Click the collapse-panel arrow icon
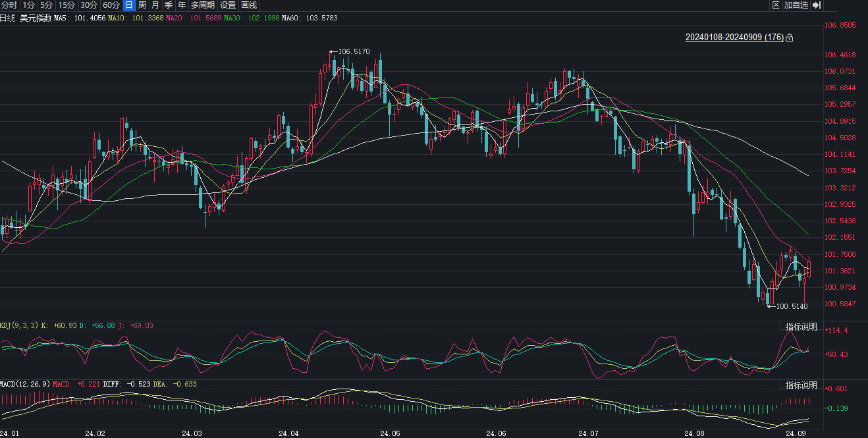Viewport: 868px width, 438px height. click(x=817, y=5)
